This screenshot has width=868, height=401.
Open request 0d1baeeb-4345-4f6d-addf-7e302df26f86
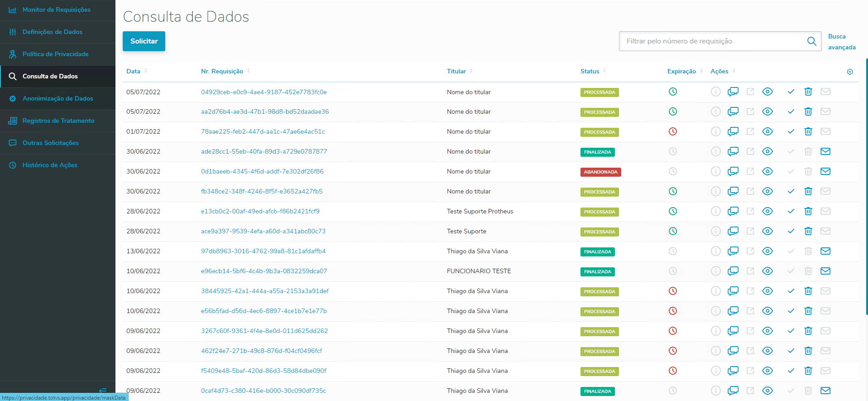click(262, 171)
